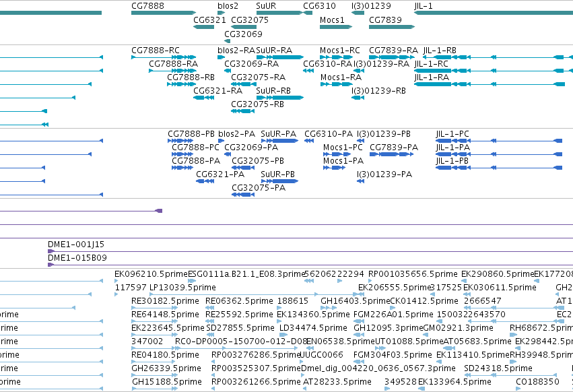This screenshot has width=573, height=392.
Task: Select transcript label 'CG7888-RB'
Action: click(191, 77)
